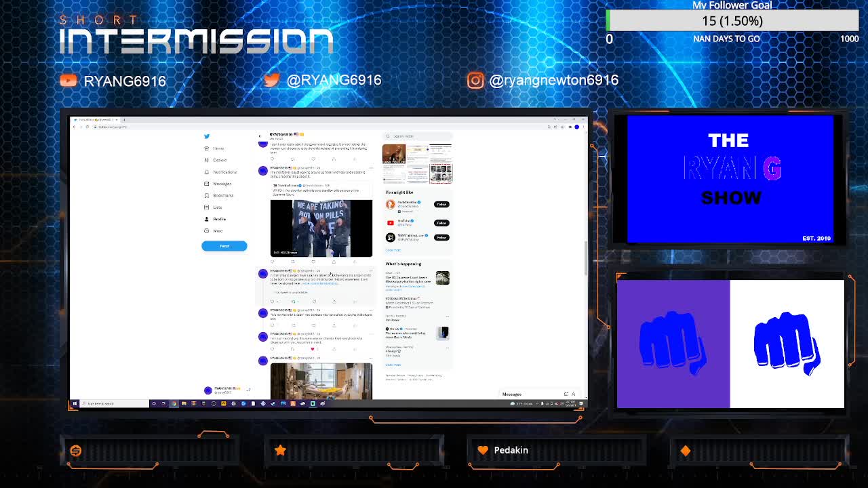Open Notifications in Twitter sidebar
868x488 pixels.
pos(221,172)
